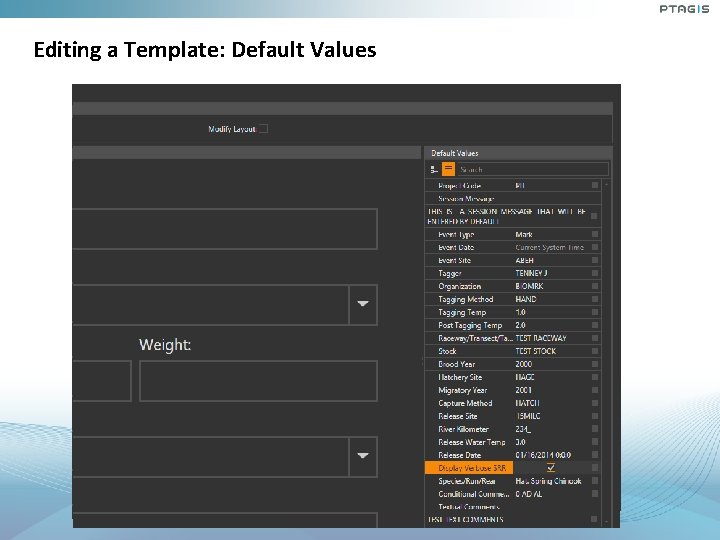Click the marker square beside session message text
Image resolution: width=720 pixels, height=540 pixels.
tap(594, 216)
